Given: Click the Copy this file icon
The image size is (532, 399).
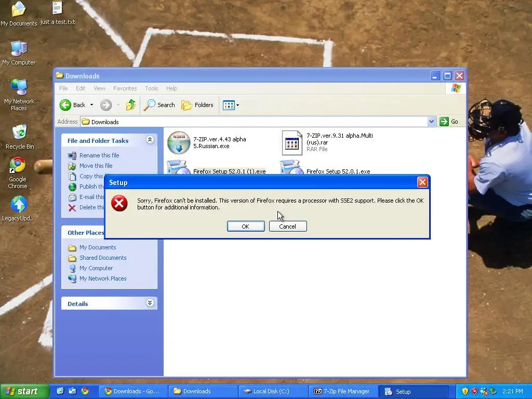Looking at the screenshot, I should pos(72,177).
